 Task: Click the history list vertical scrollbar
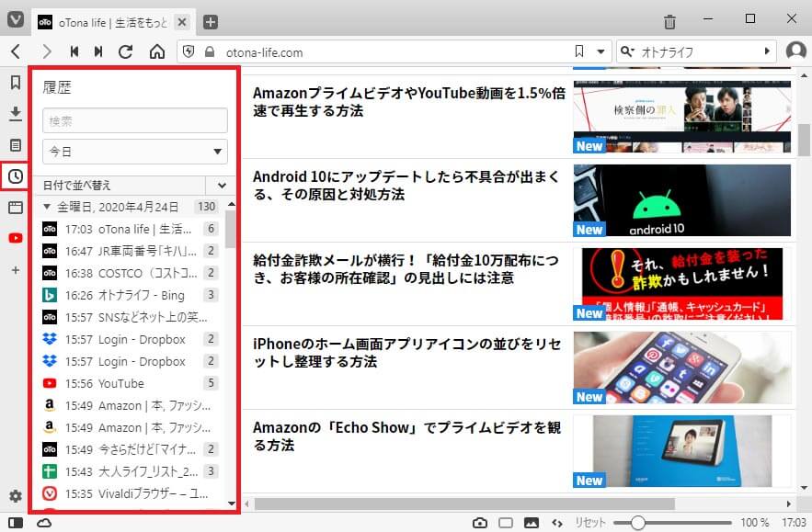pyautogui.click(x=231, y=229)
